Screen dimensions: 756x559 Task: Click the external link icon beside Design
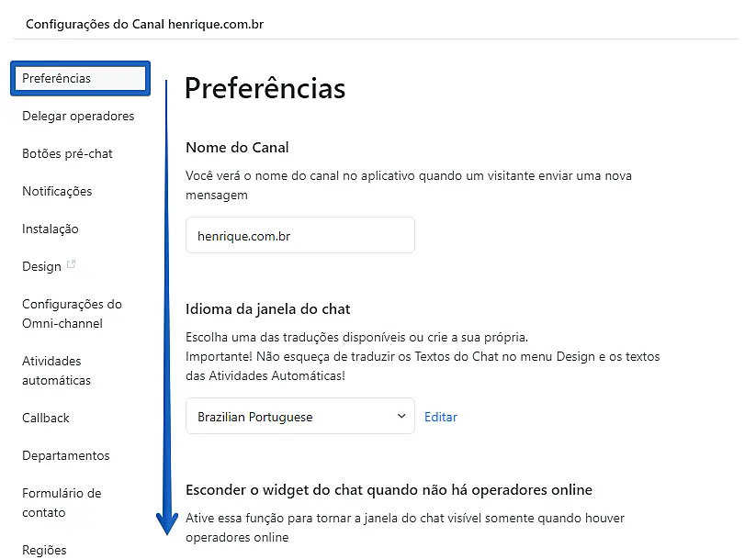tap(72, 265)
